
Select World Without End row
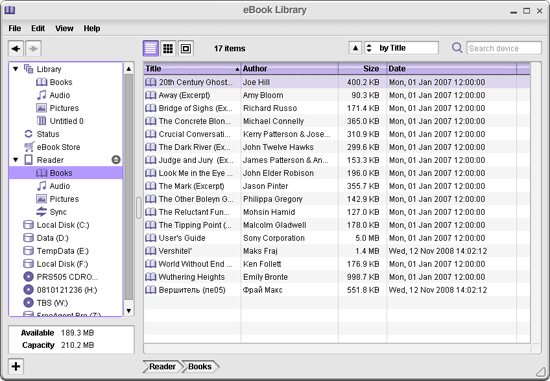[337, 264]
